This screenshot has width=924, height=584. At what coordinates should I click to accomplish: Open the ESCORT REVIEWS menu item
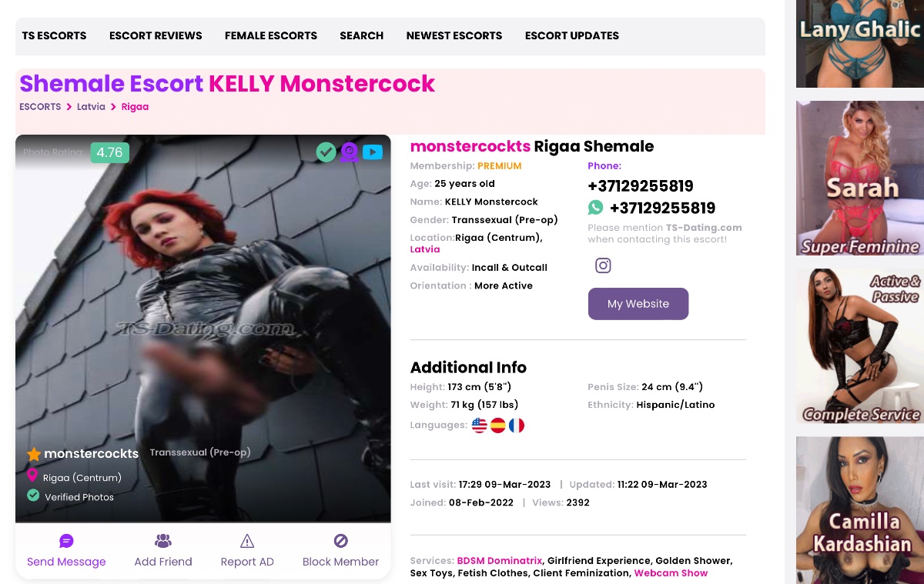(156, 35)
